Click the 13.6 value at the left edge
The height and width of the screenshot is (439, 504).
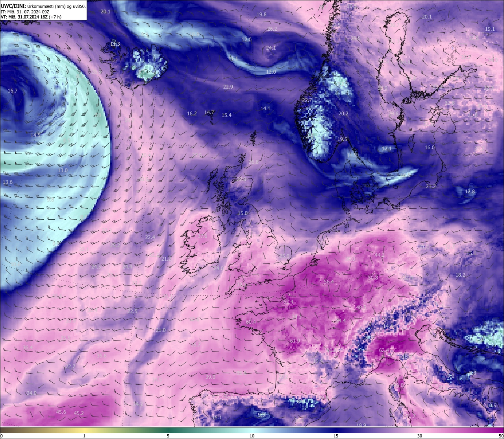(x=7, y=182)
